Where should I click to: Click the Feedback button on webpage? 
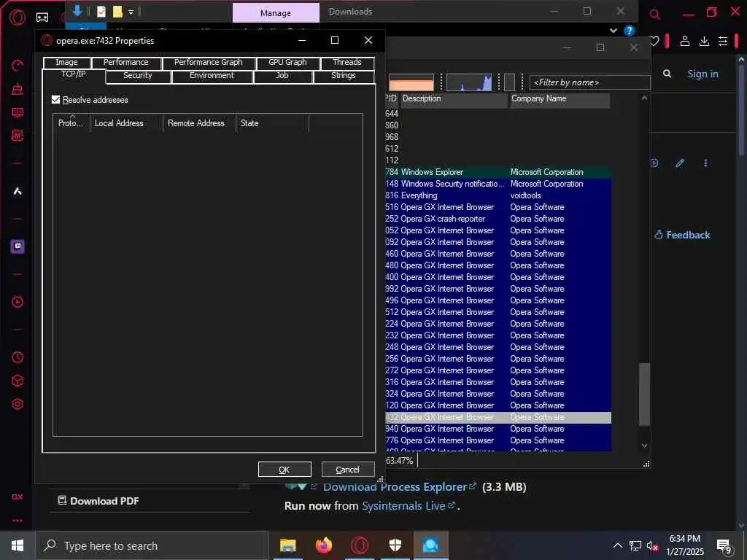click(x=682, y=235)
